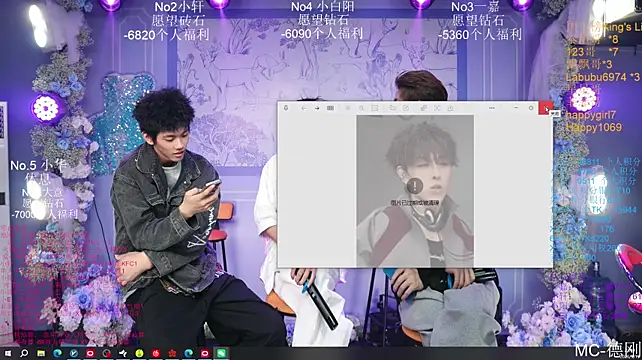Click the 'No4 小白阳' overlay text
The height and width of the screenshot is (360, 642).
(x=323, y=7)
